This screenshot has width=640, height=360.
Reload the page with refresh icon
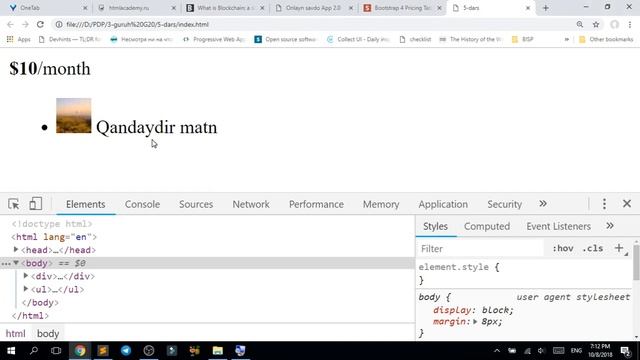click(40, 24)
